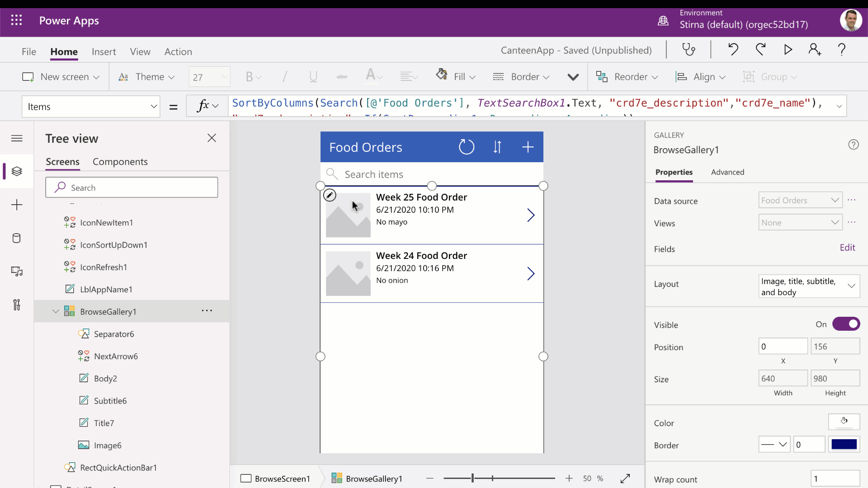Click the Position X input field
The width and height of the screenshot is (868, 488).
coord(783,347)
